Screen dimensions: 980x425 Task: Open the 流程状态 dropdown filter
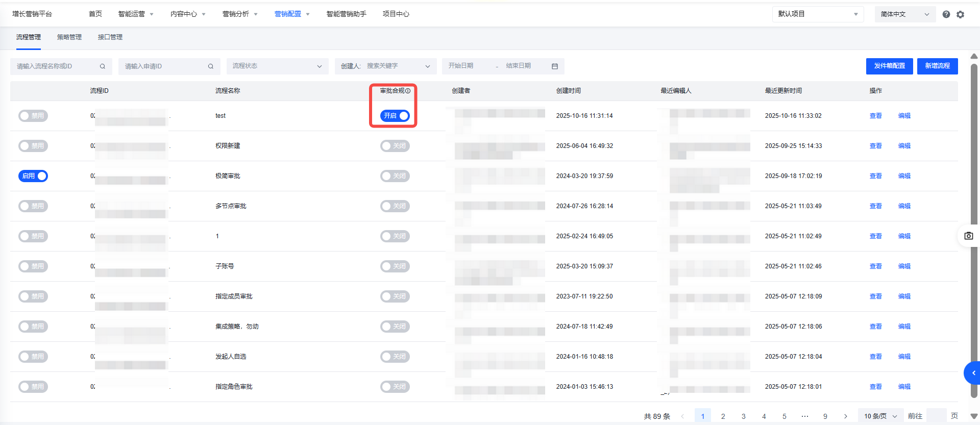[278, 66]
